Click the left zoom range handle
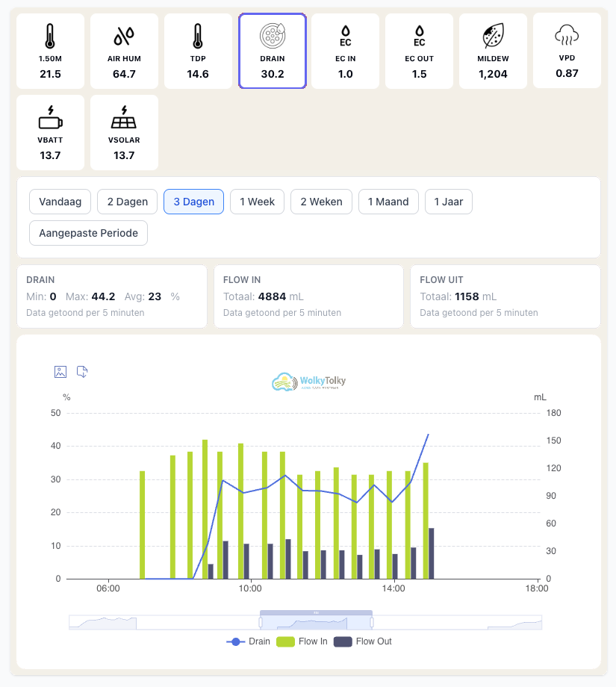 [x=261, y=623]
